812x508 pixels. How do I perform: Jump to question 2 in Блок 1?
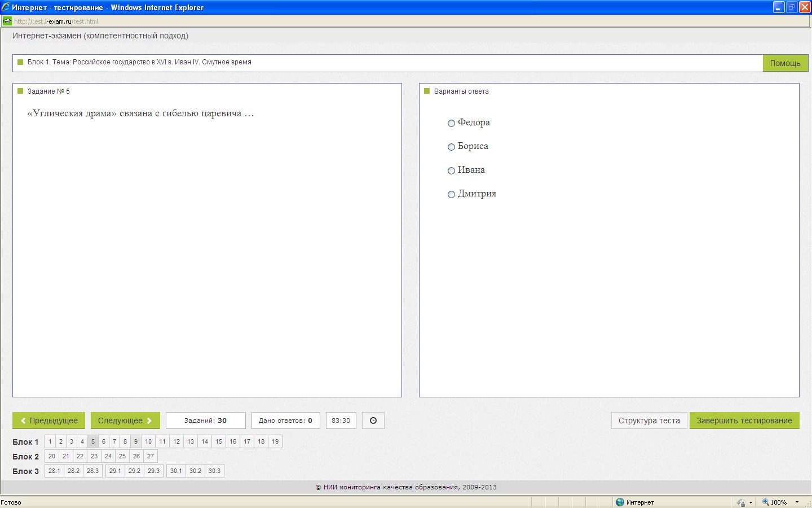click(x=61, y=441)
